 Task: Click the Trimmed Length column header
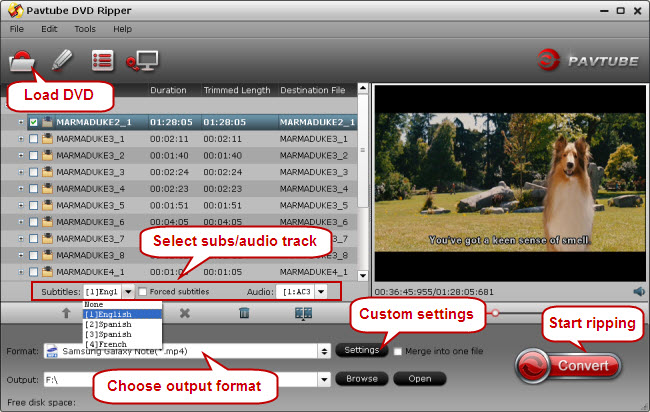(237, 90)
